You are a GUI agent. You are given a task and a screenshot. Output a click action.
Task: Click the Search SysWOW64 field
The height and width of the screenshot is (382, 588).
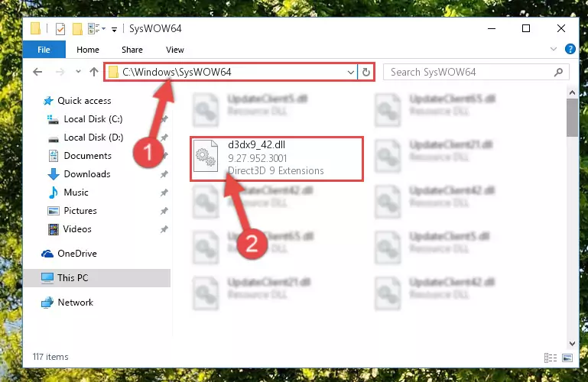(476, 72)
